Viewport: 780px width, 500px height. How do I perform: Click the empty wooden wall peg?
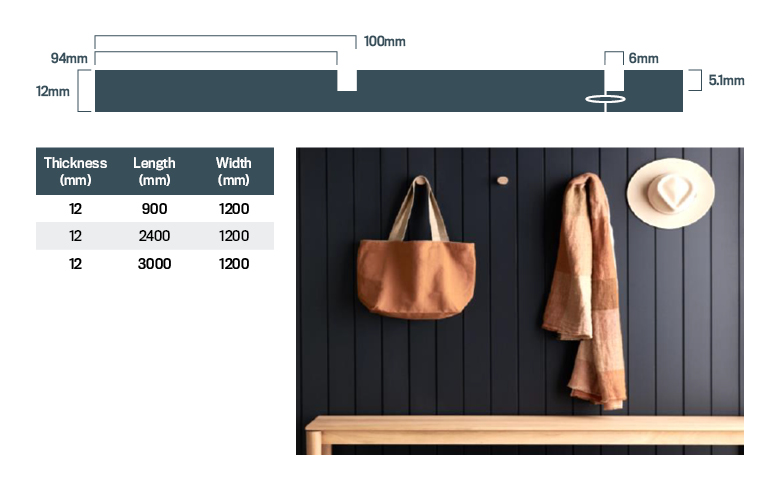[502, 180]
